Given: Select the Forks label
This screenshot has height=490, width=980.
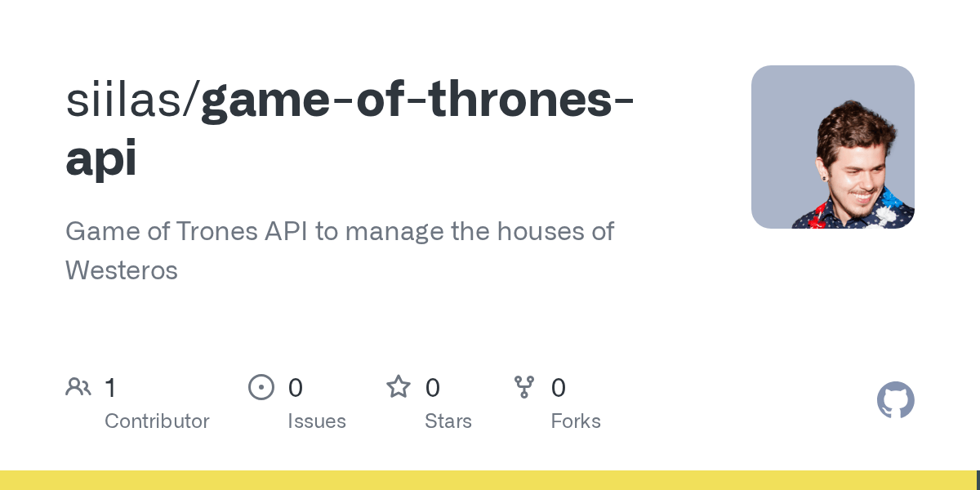Looking at the screenshot, I should (x=576, y=421).
